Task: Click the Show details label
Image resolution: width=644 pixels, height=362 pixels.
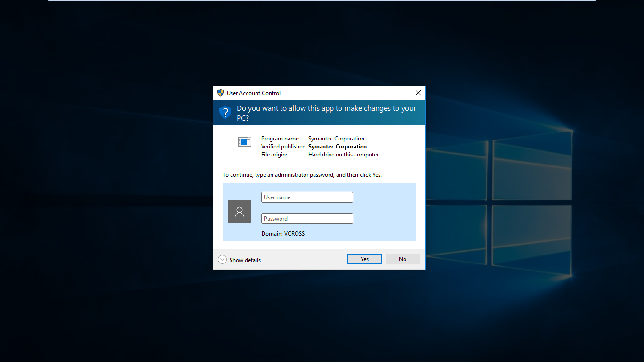Action: point(245,260)
